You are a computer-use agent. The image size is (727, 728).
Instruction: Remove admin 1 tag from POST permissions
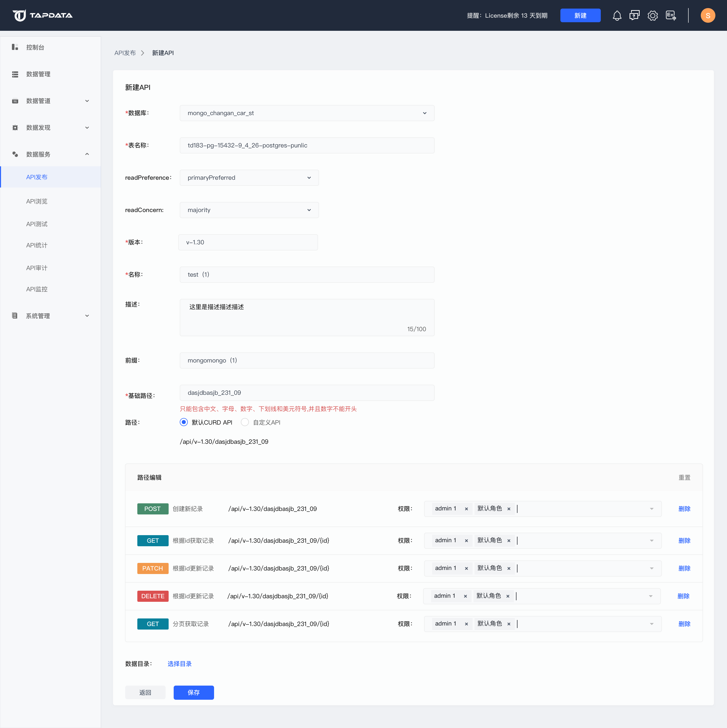pos(466,509)
